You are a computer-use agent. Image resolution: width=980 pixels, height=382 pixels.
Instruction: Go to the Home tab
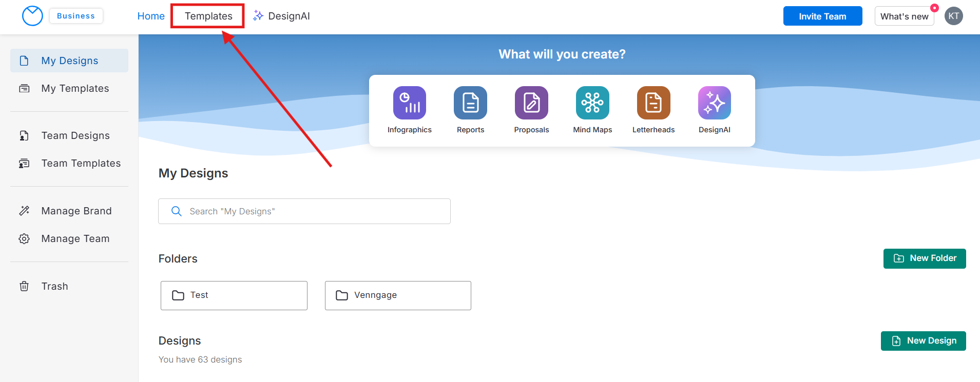pyautogui.click(x=151, y=16)
